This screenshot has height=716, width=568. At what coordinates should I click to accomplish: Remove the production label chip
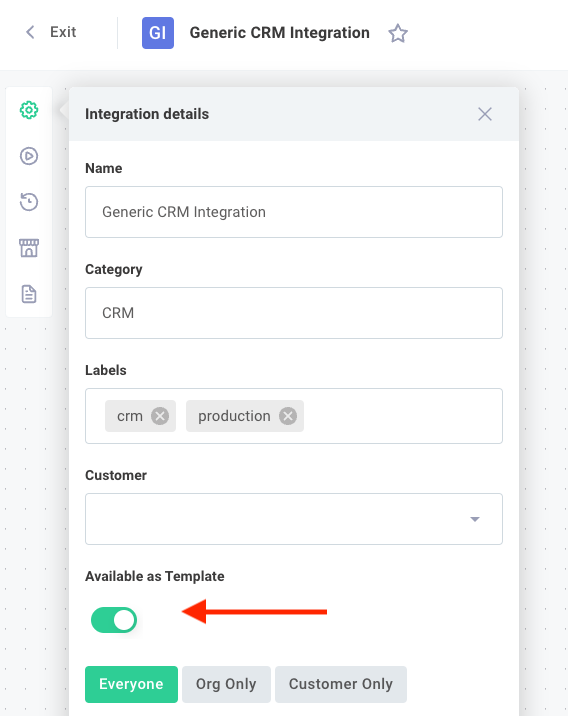288,416
